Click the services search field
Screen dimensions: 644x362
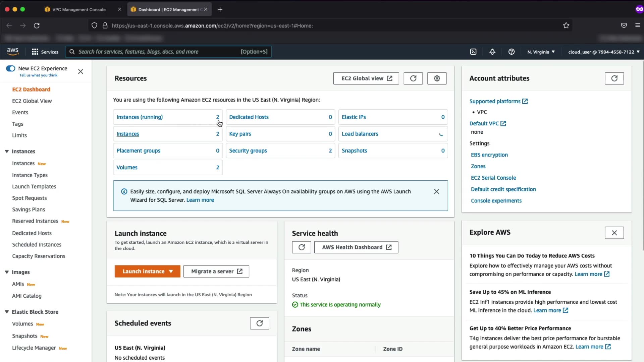(158, 52)
